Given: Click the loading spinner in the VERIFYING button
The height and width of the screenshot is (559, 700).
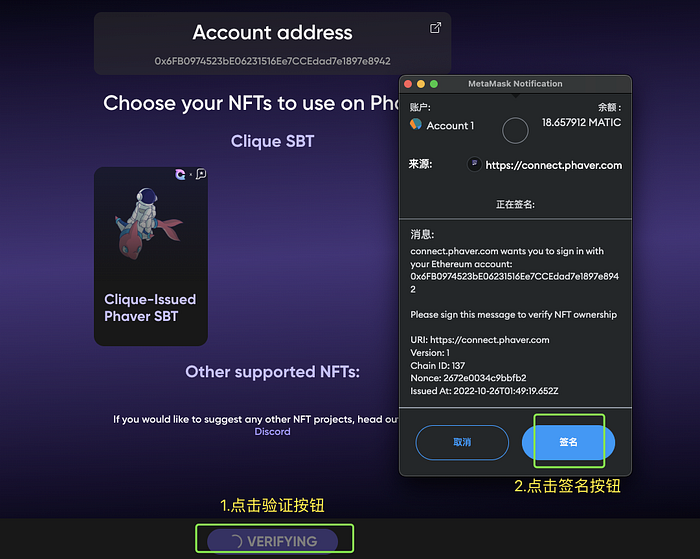Looking at the screenshot, I should coord(236,541).
